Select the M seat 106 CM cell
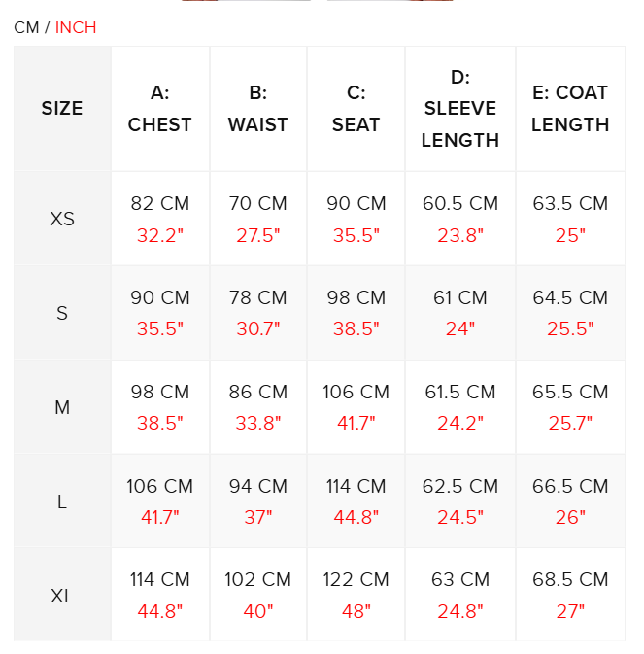Viewport: 644px width, 654px height. point(356,393)
